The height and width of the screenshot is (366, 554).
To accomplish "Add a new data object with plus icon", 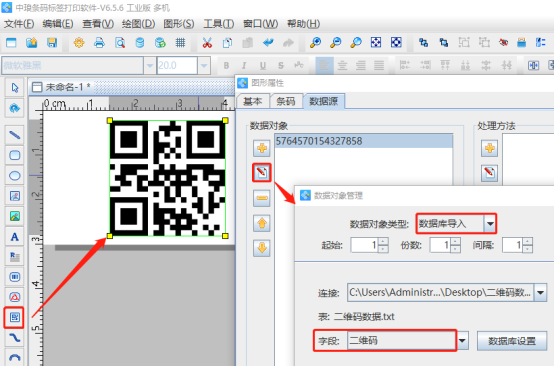I will [262, 148].
